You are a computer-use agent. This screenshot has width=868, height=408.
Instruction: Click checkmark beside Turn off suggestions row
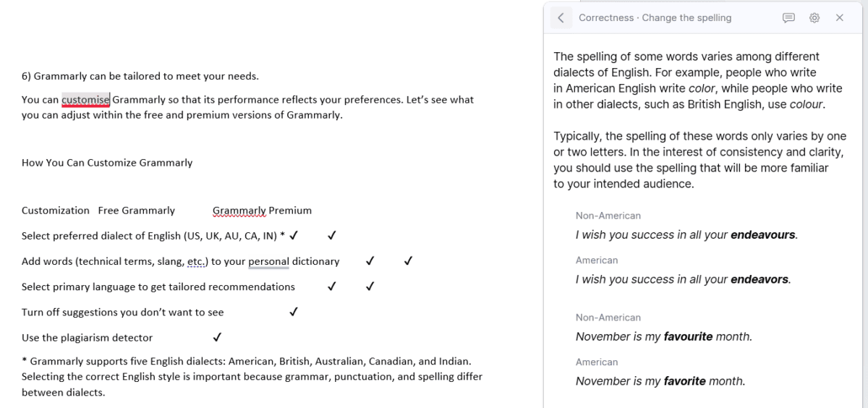click(294, 313)
